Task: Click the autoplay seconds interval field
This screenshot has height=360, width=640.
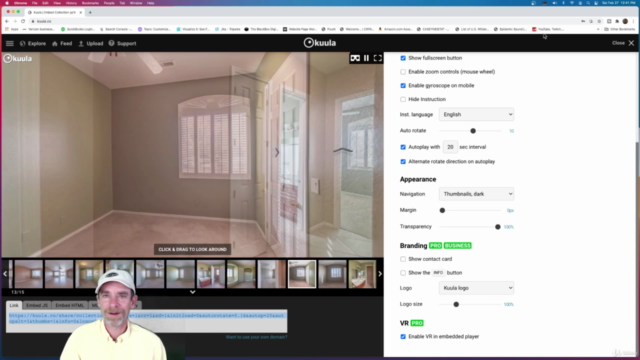Action: click(x=450, y=147)
